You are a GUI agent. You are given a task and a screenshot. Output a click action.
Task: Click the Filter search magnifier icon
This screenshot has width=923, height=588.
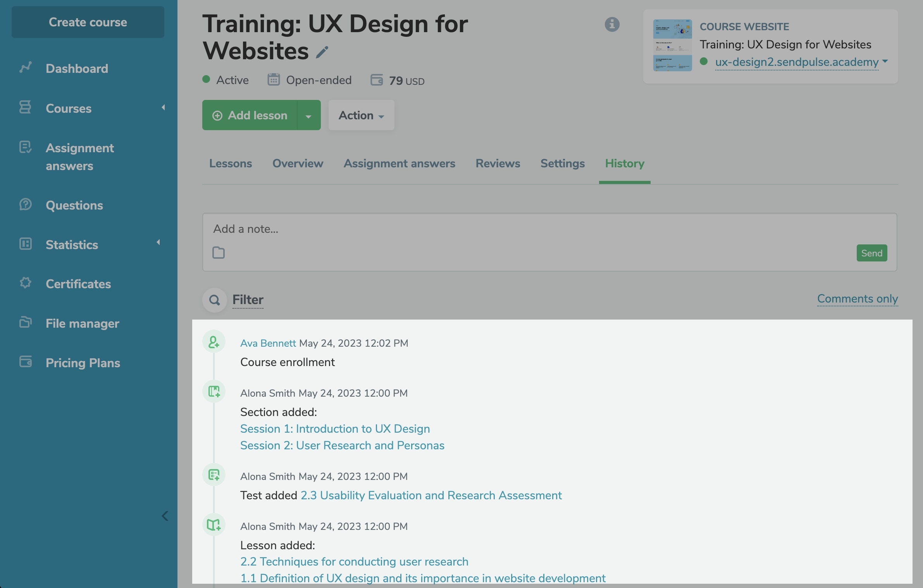click(215, 300)
